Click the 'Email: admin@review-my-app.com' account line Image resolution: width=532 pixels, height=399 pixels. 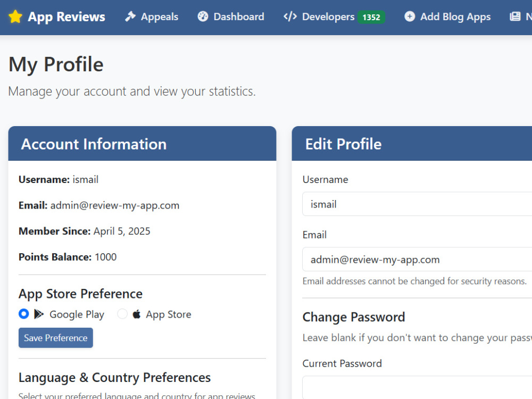pyautogui.click(x=99, y=205)
